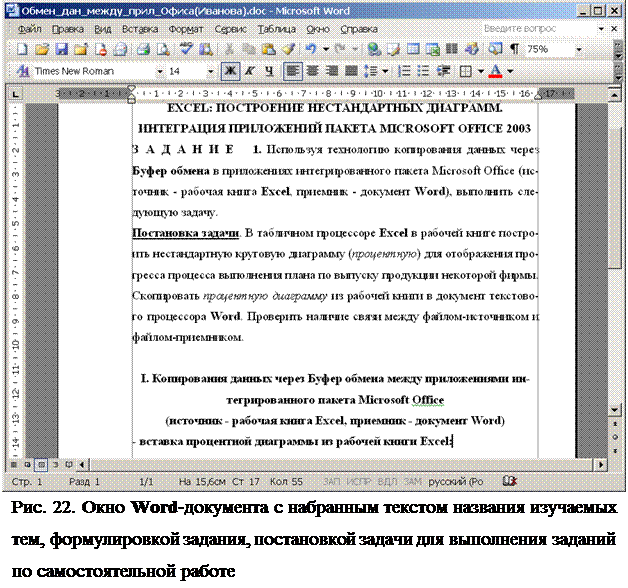Screen dimensions: 628x588
Task: Toggle Bold (Ж) formatting
Action: point(230,71)
